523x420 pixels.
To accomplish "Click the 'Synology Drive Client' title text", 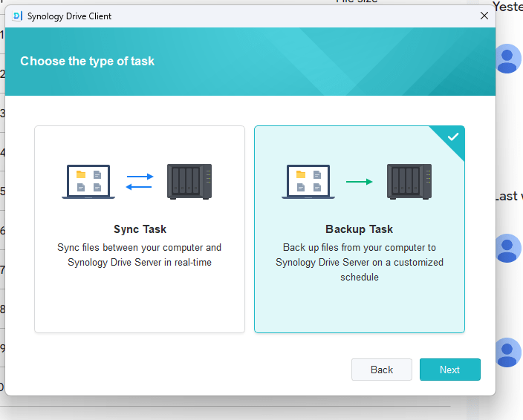I will [69, 16].
